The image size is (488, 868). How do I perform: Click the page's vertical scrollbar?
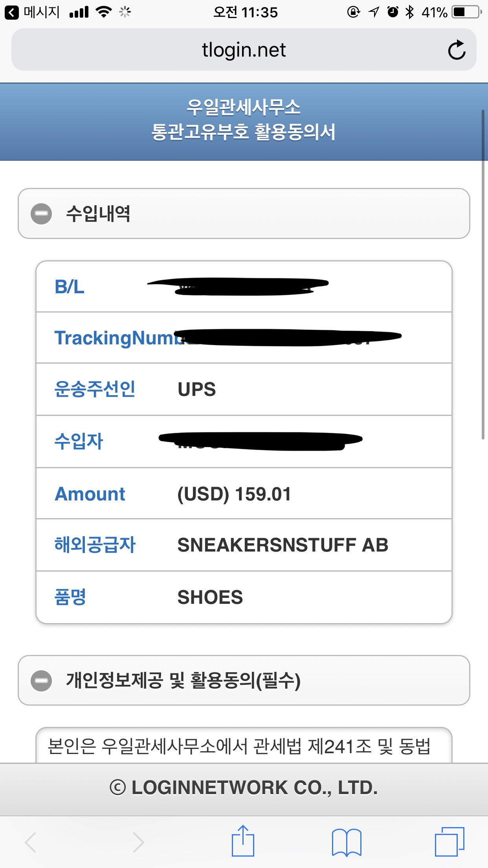[483, 275]
